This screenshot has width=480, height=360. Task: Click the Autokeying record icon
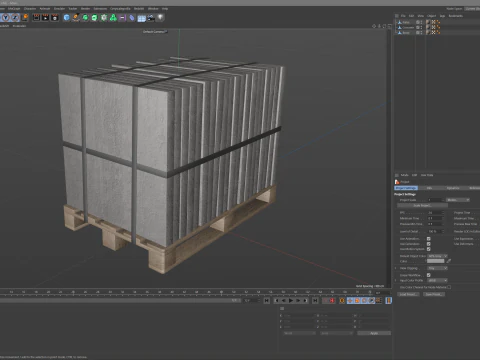point(332,301)
